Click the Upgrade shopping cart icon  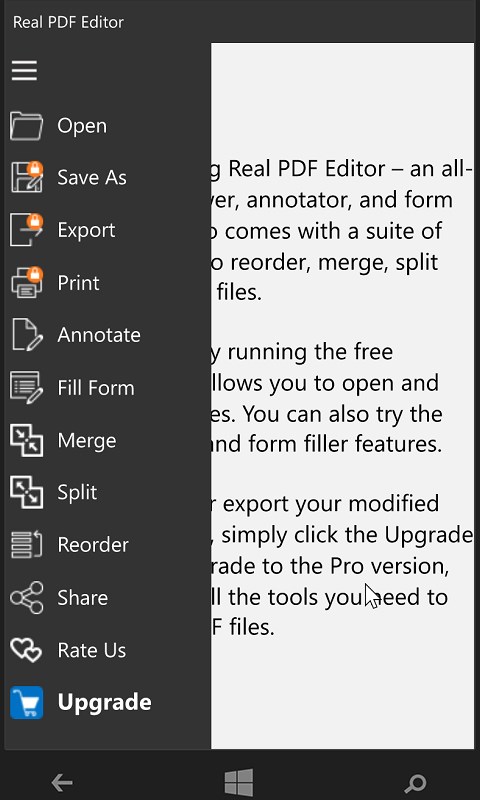[x=27, y=703]
